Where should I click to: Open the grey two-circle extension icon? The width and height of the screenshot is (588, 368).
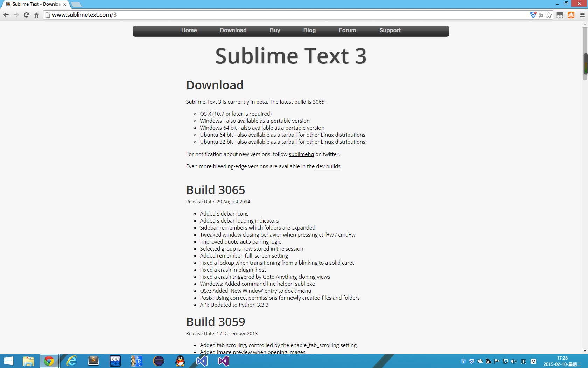click(560, 15)
